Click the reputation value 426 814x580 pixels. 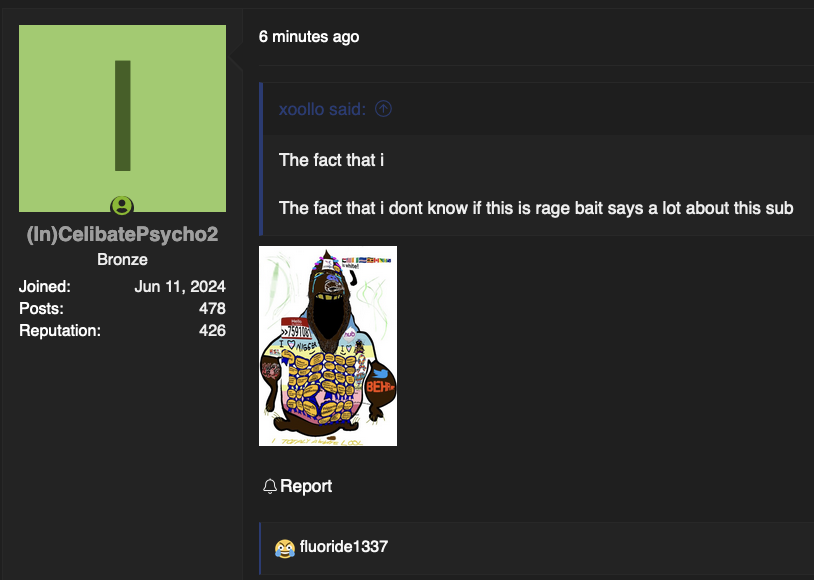pos(212,330)
